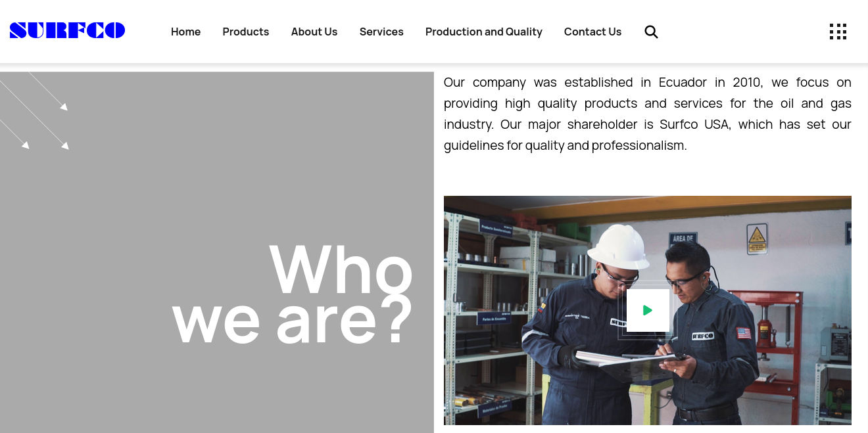This screenshot has width=868, height=433.
Task: Click the SURFCO logo
Action: point(67,31)
